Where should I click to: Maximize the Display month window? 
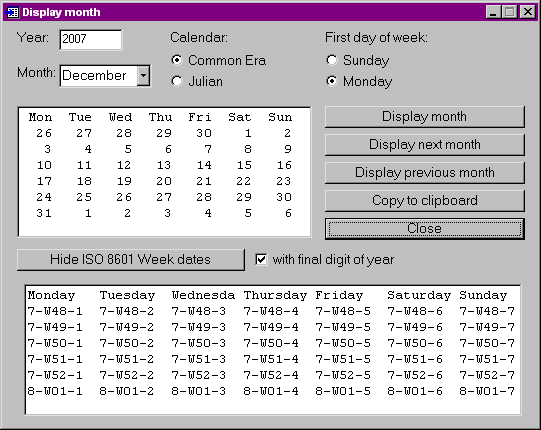(x=510, y=12)
